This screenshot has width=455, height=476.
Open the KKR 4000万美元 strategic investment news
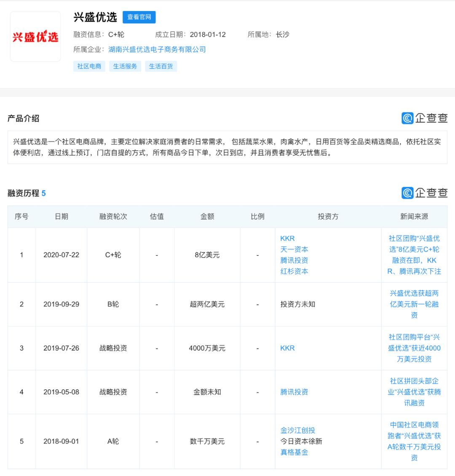[x=413, y=348]
